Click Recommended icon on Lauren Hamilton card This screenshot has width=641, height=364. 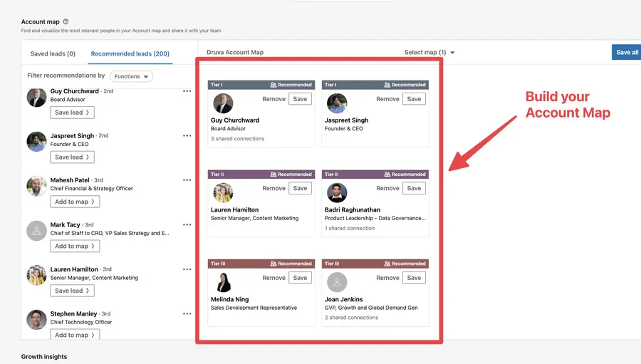[273, 175]
